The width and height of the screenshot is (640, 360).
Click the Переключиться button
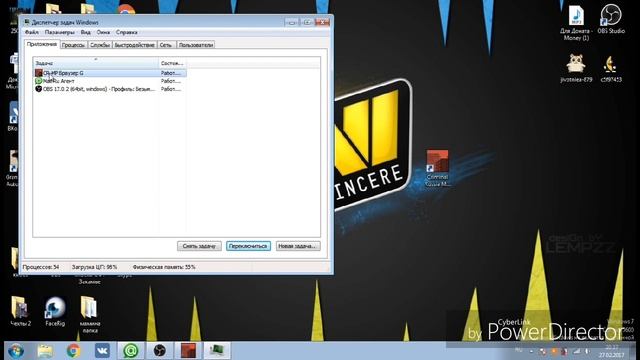pos(248,246)
